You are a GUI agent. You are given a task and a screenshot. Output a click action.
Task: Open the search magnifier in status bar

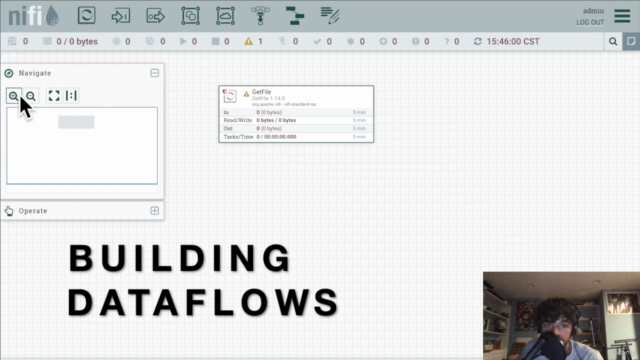coord(613,41)
